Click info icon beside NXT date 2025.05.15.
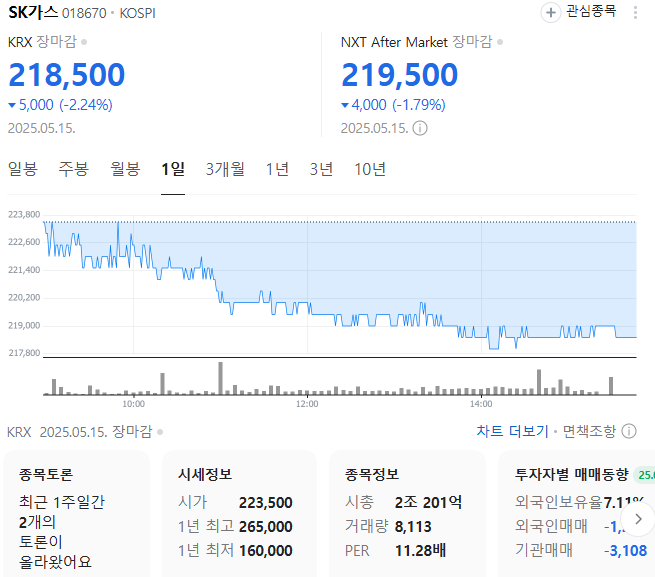655x577 pixels. coord(420,128)
